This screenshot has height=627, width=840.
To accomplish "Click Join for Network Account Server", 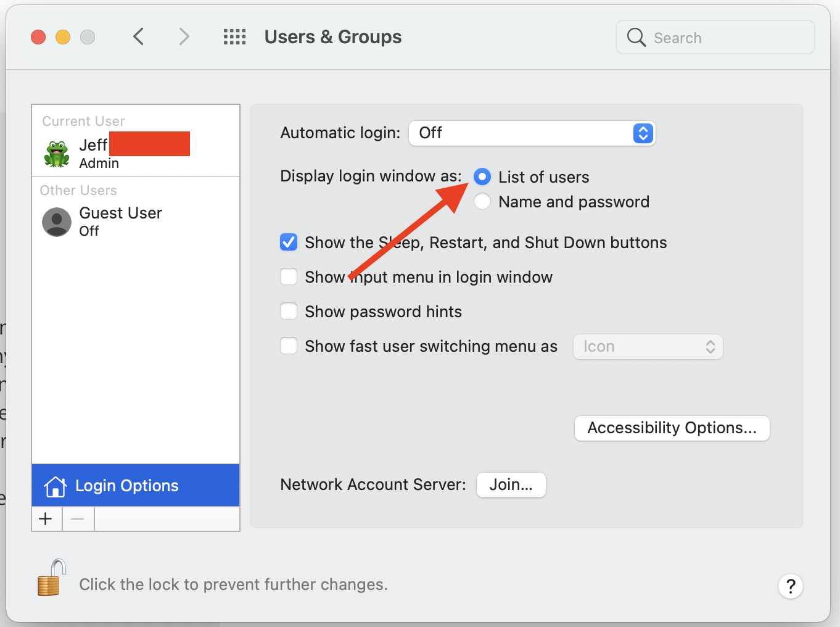I will click(x=511, y=485).
